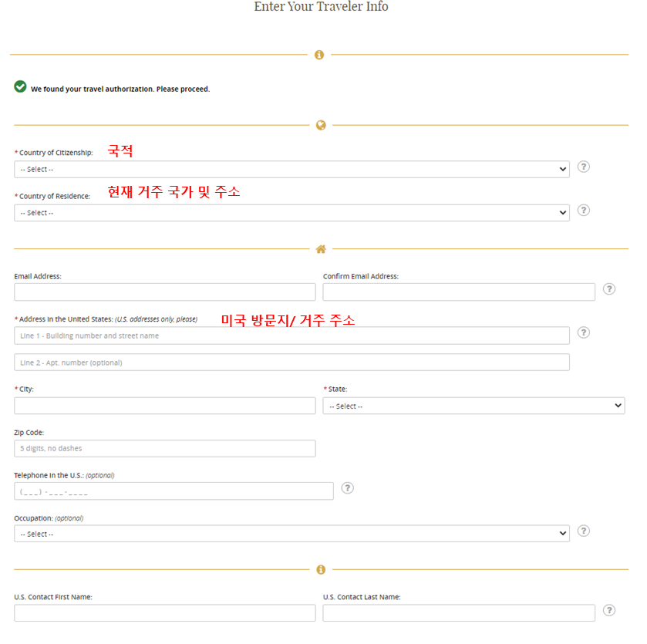Click the house section divider icon
The height and width of the screenshot is (644, 647).
point(321,249)
